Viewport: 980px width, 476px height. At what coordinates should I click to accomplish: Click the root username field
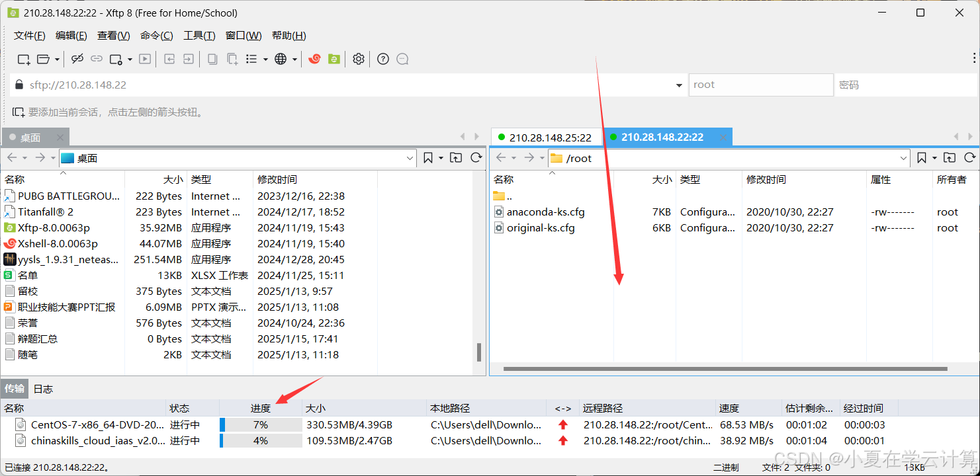[x=761, y=85]
